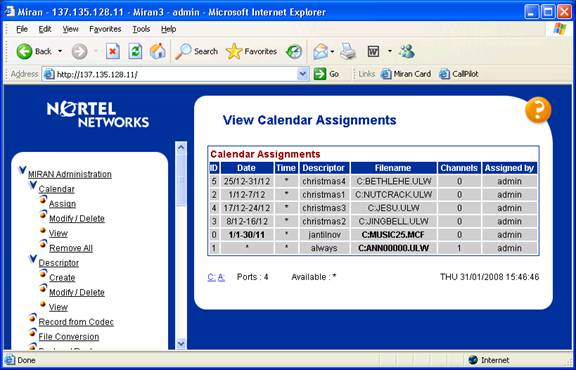Open the address bar dropdown arrow

click(x=302, y=74)
